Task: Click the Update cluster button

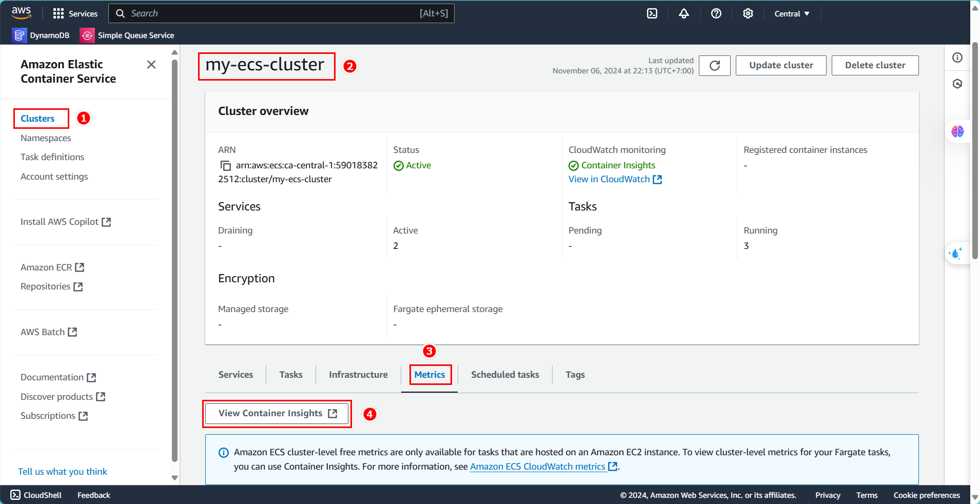Action: 781,65
